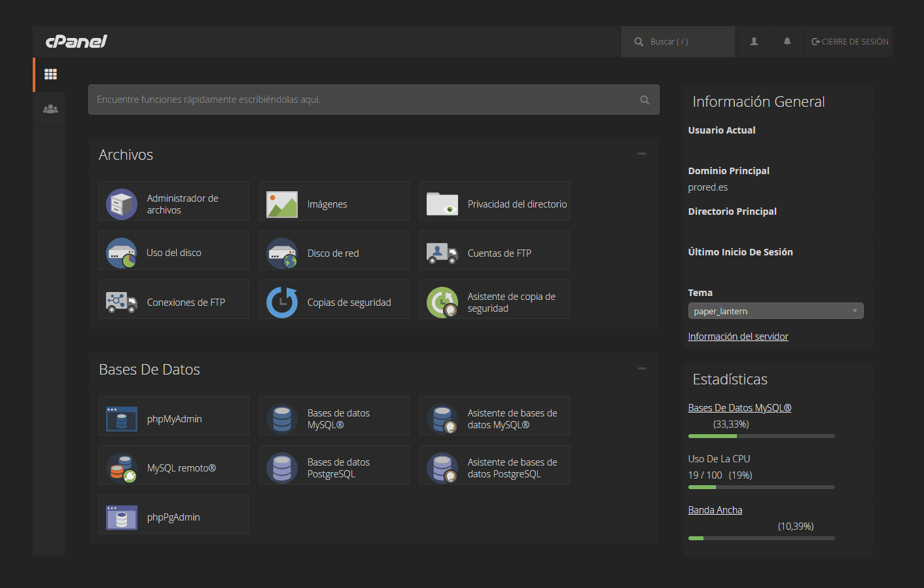The width and height of the screenshot is (924, 588).
Task: Open MySQL remoto icon
Action: [x=122, y=468]
